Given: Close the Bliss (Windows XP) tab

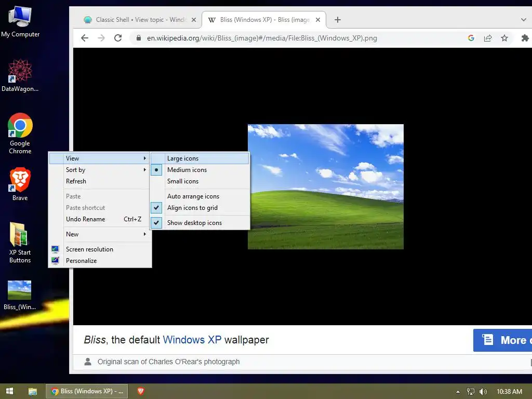Looking at the screenshot, I should point(318,20).
